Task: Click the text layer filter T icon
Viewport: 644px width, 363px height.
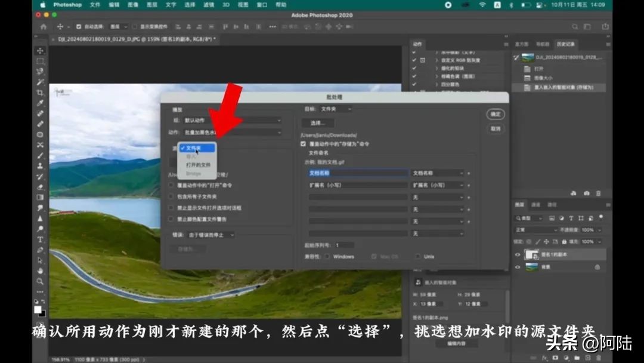Action: click(x=571, y=219)
